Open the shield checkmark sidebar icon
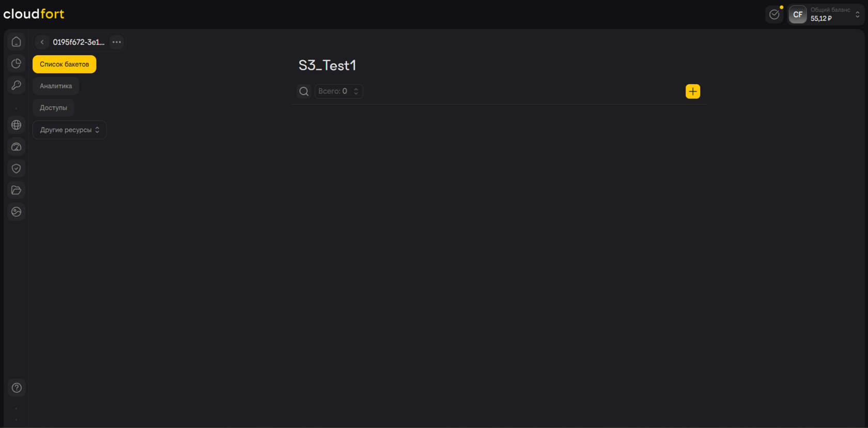 click(x=17, y=169)
